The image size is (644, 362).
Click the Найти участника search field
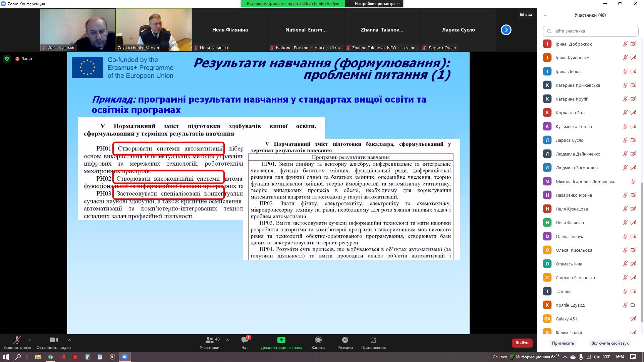(590, 31)
